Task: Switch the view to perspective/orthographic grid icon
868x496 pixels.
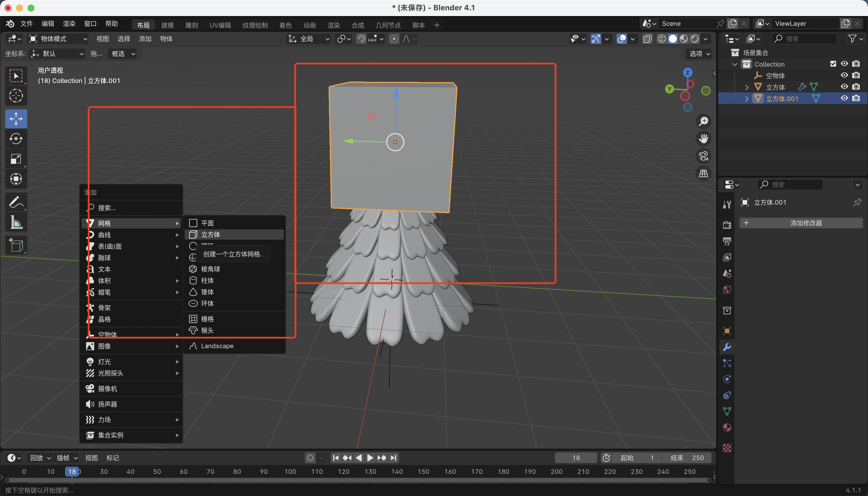Action: point(704,173)
